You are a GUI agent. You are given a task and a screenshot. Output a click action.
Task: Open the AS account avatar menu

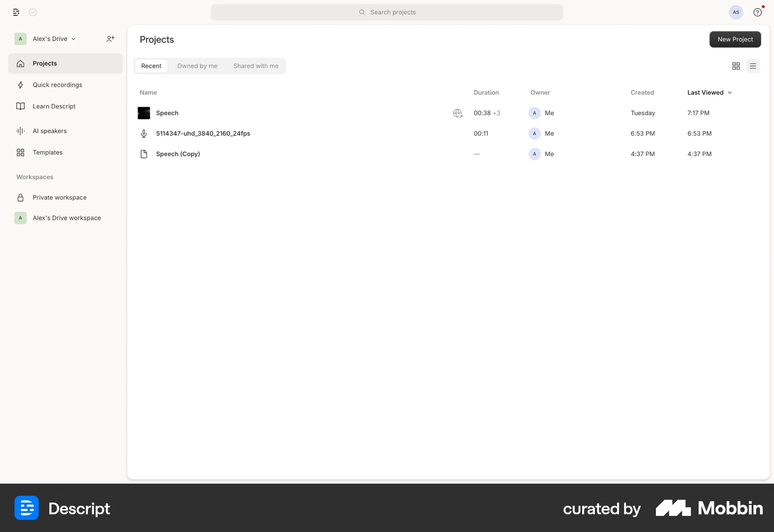pos(735,12)
